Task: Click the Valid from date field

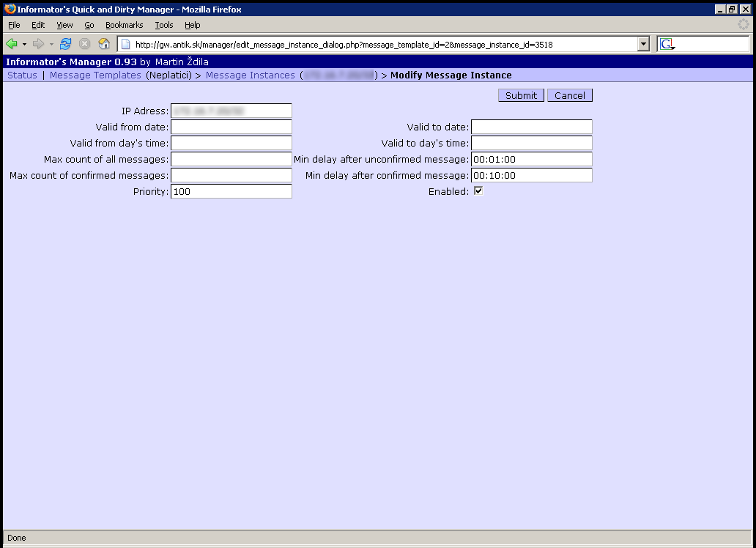Action: [231, 127]
